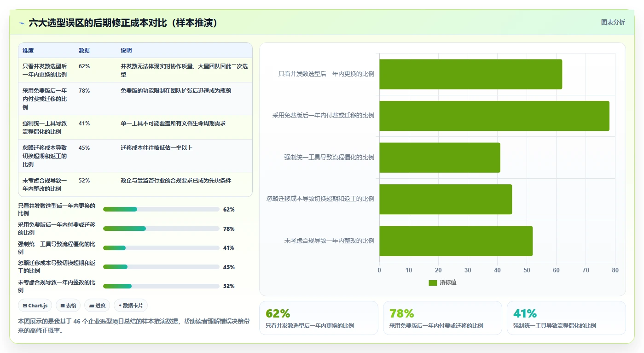The image size is (644, 353).
Task: Click the chart bar for 未考虑合规导致一年内整改的比例
Action: (456, 241)
